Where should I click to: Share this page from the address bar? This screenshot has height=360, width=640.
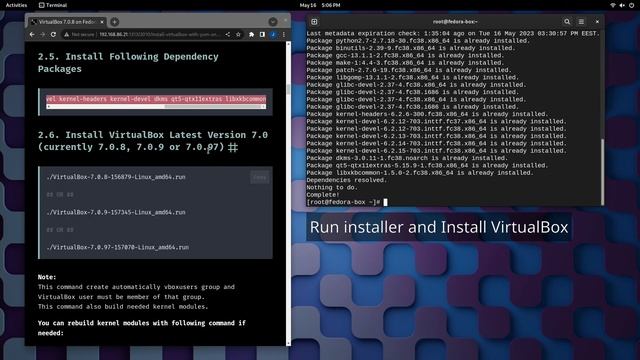[228, 35]
